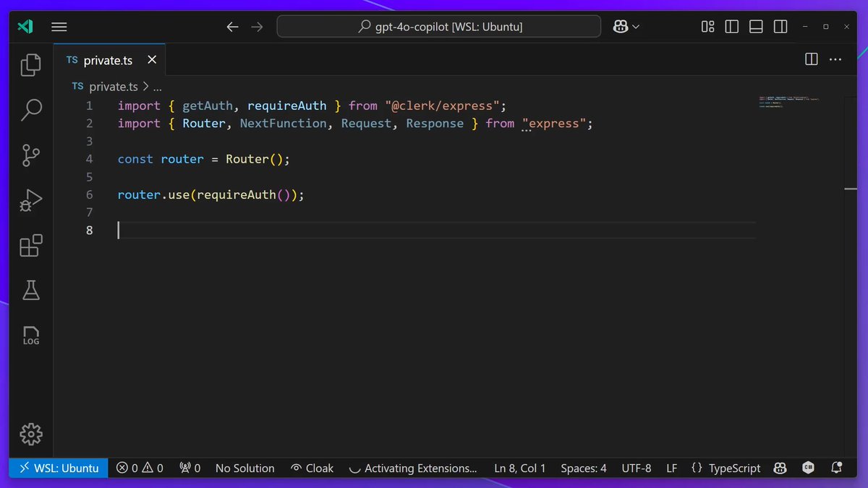Open the hamburger application menu
Viewport: 868px width, 488px height.
point(59,27)
